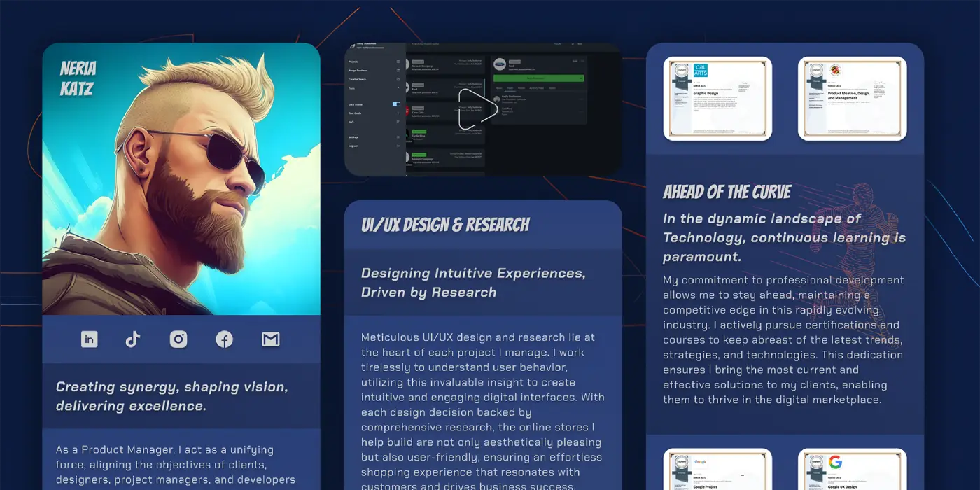The height and width of the screenshot is (490, 980).
Task: Click the 'UI/UX DESIGN & RESEARCH' heading
Action: pyautogui.click(x=445, y=225)
